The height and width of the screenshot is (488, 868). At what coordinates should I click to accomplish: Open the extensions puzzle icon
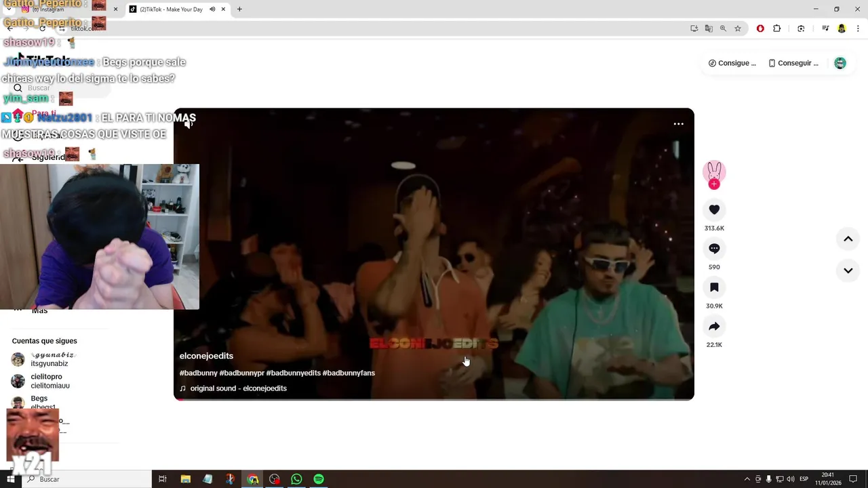point(777,28)
